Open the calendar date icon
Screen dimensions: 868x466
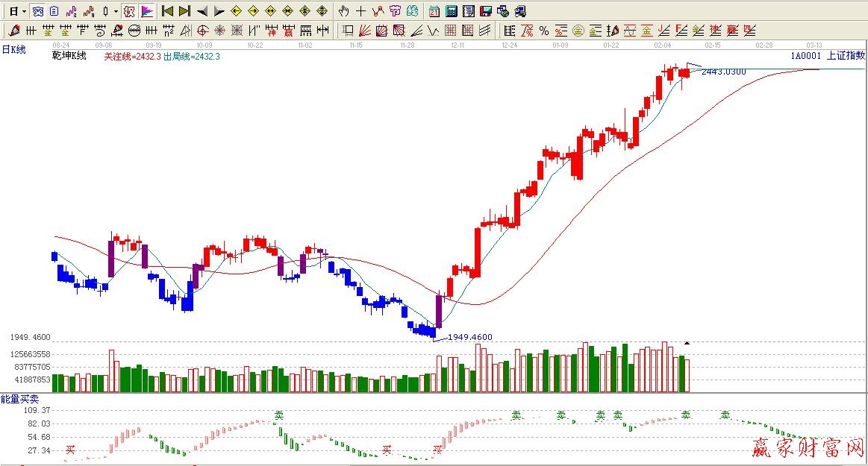pos(434,11)
